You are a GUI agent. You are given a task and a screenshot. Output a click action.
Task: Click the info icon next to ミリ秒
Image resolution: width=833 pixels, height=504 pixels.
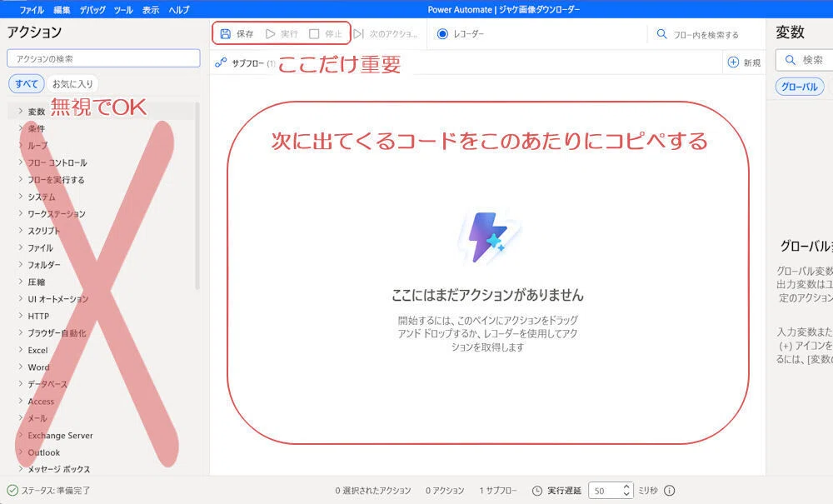670,490
